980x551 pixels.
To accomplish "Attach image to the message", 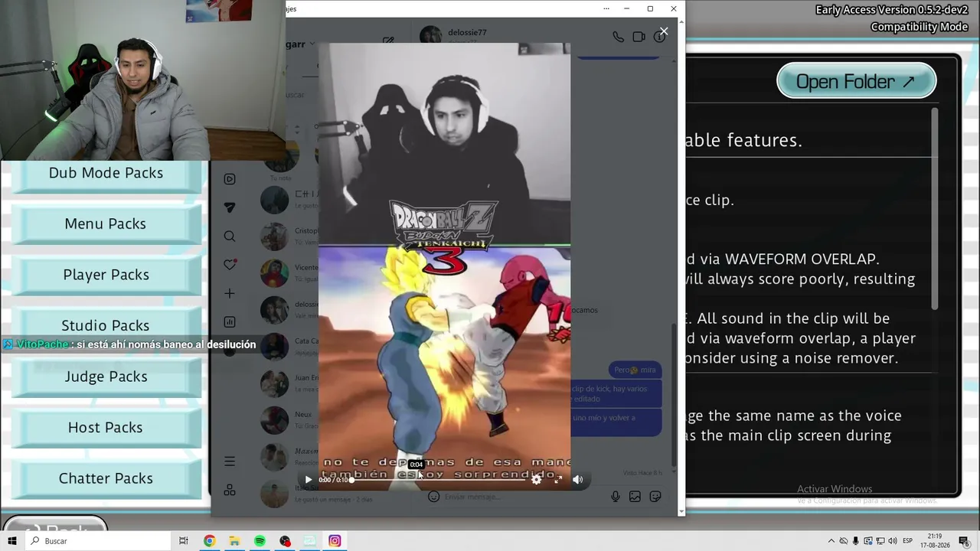I will tap(635, 497).
